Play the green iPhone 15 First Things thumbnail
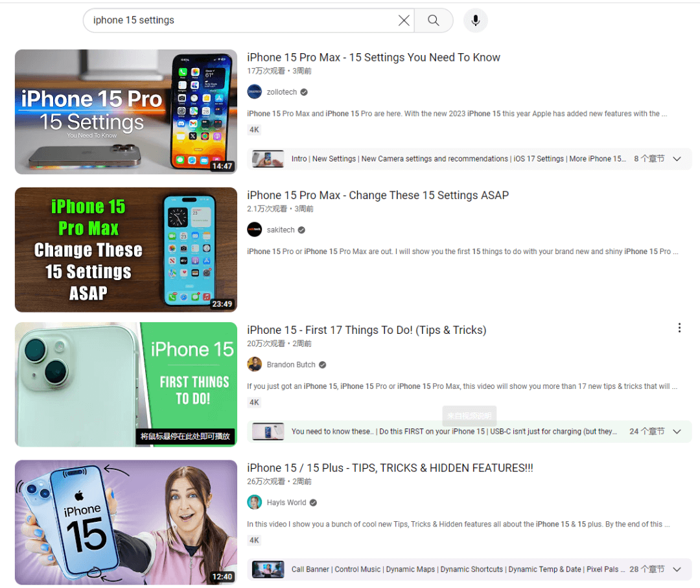 (x=126, y=384)
